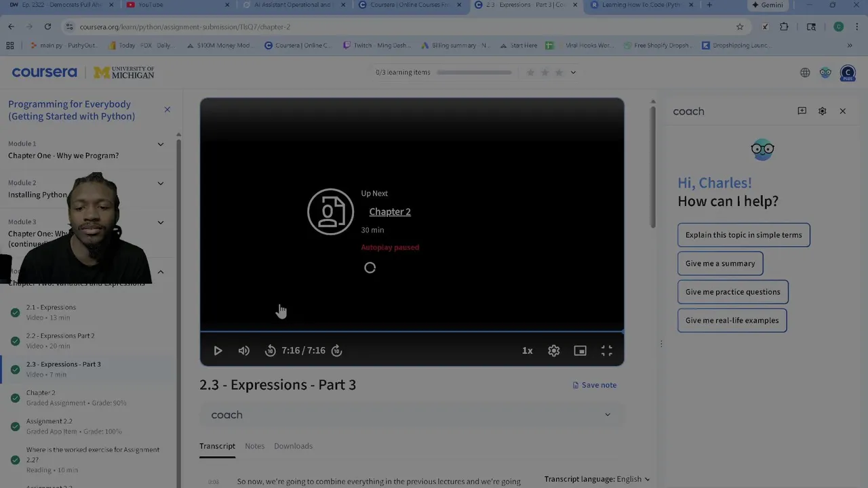Show more bookmarks chevron
The image size is (868, 488).
click(850, 45)
